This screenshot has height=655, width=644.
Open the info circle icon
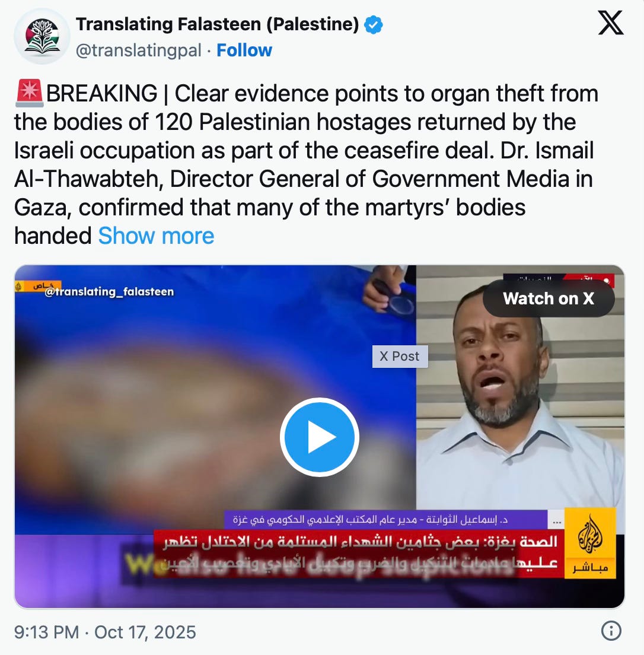click(x=611, y=631)
